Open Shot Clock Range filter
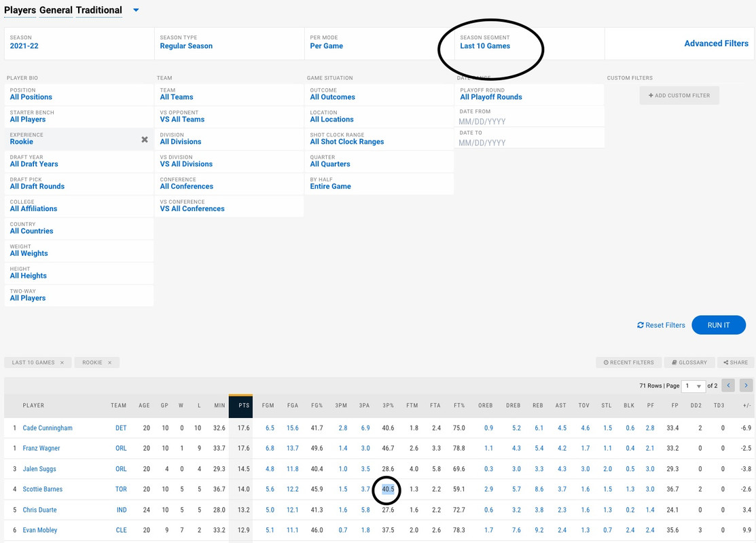 coord(380,139)
